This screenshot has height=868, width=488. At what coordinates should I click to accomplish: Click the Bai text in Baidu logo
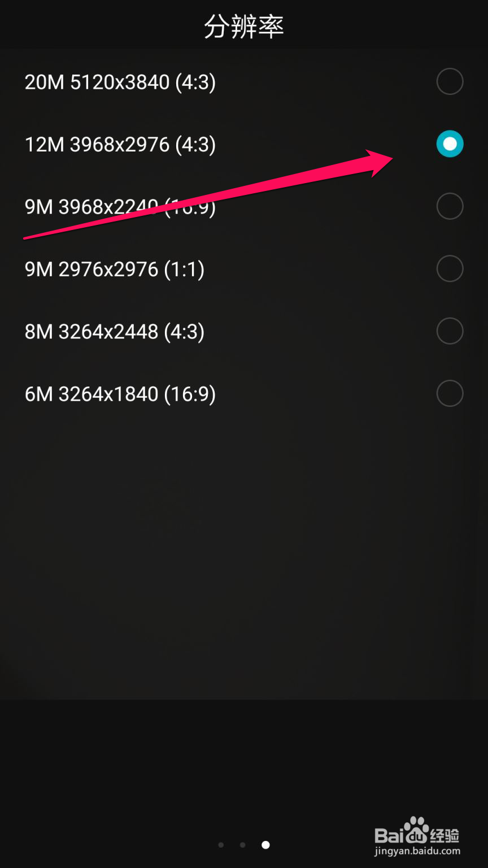point(390,836)
